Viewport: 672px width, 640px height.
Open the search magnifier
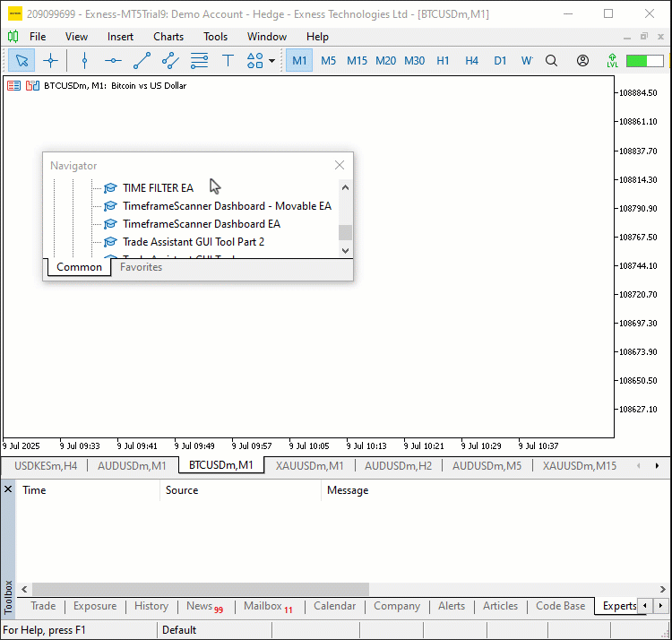click(552, 60)
